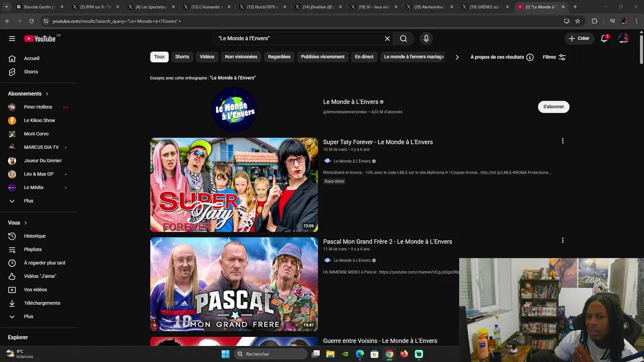Select the Publiées récemment filter chip
This screenshot has height=362, width=644.
coord(323,57)
